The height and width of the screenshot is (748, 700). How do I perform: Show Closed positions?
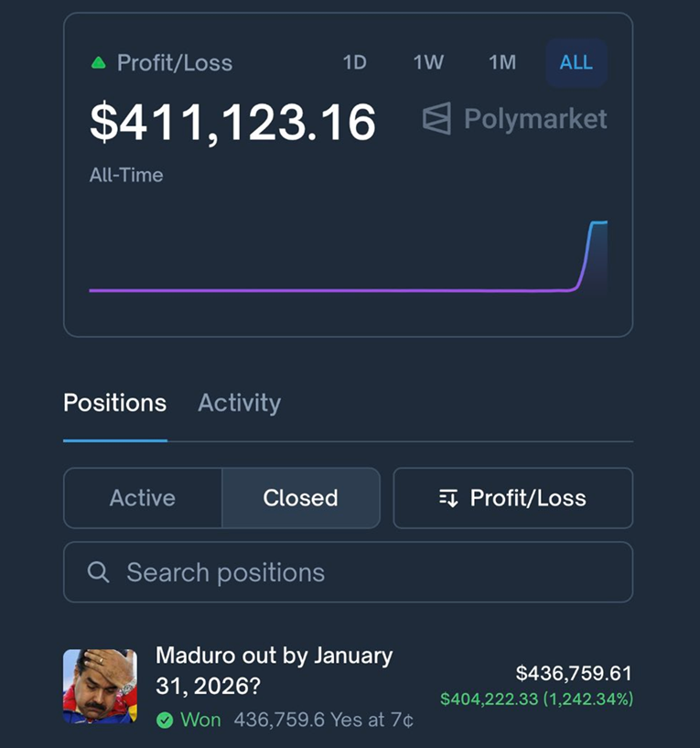pos(300,498)
